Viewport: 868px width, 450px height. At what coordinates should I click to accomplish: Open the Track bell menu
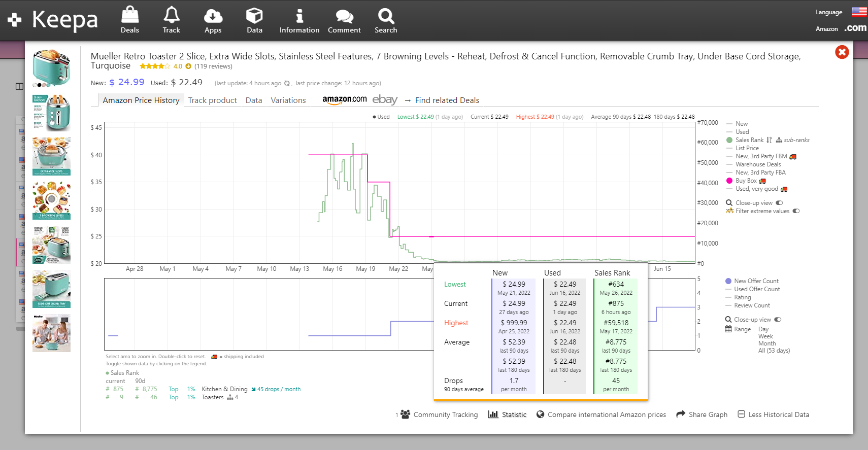[x=172, y=20]
